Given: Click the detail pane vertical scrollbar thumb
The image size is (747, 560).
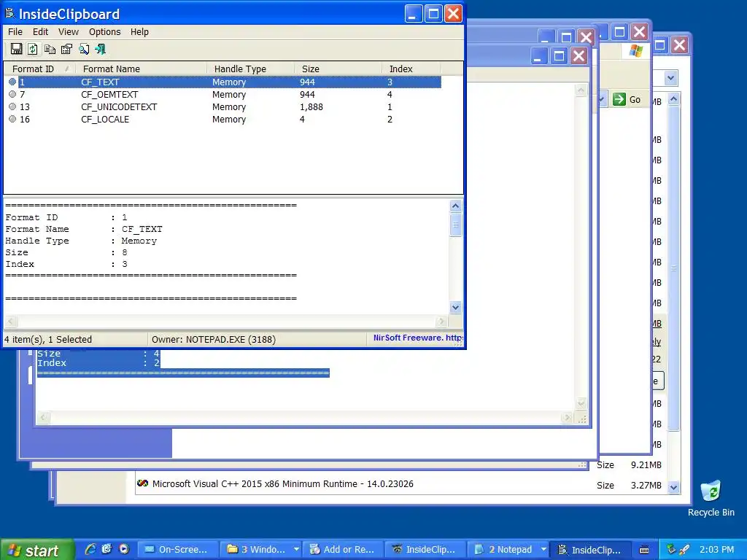Looking at the screenshot, I should [455, 225].
